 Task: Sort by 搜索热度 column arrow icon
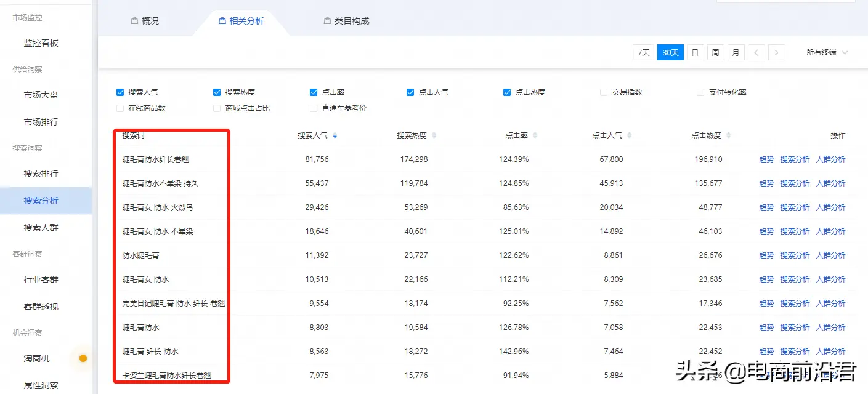[434, 135]
